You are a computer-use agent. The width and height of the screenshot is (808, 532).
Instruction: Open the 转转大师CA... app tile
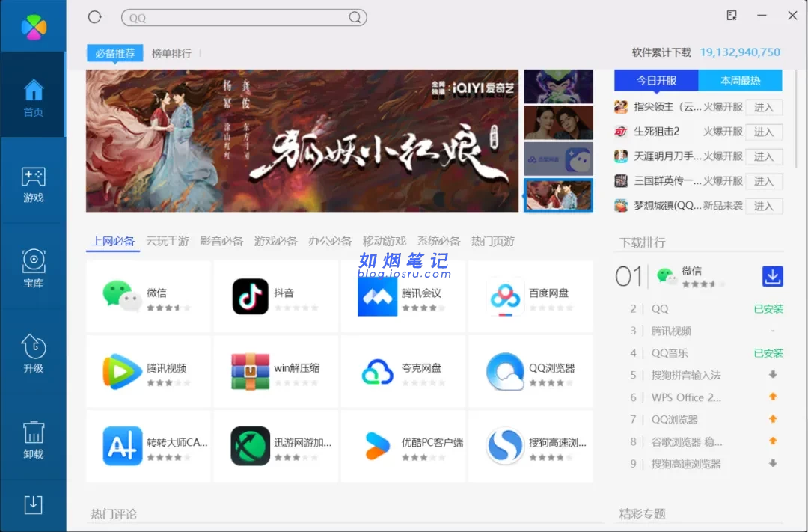148,447
